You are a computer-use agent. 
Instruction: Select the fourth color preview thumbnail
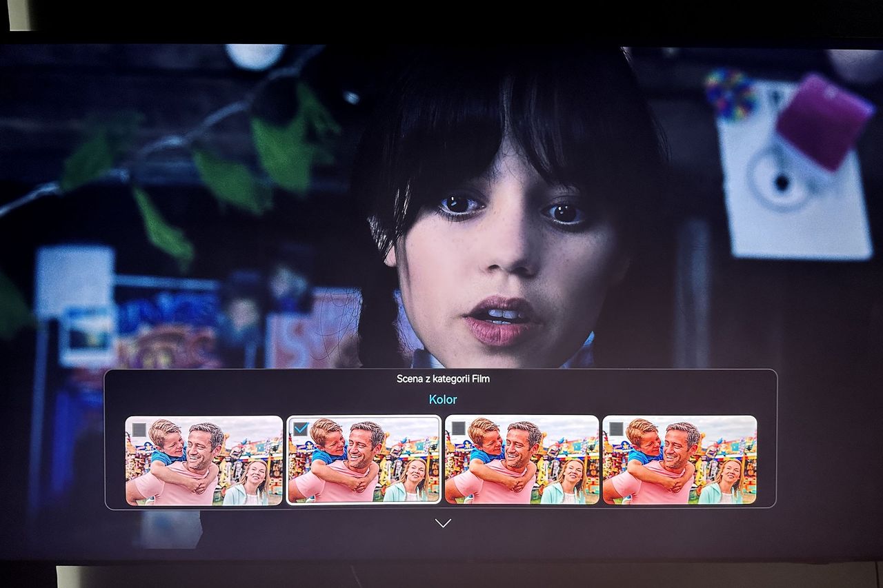pos(679,459)
